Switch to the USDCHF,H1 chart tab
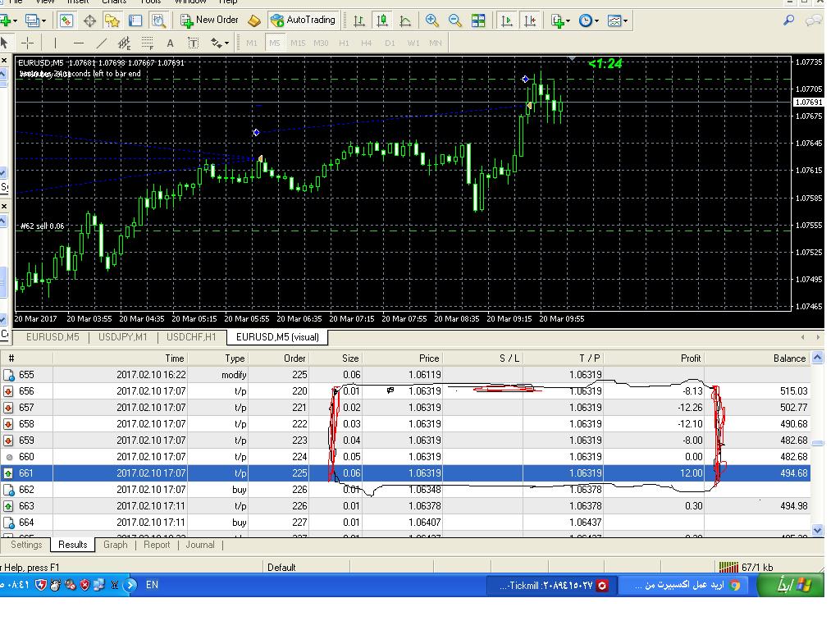 pos(191,337)
